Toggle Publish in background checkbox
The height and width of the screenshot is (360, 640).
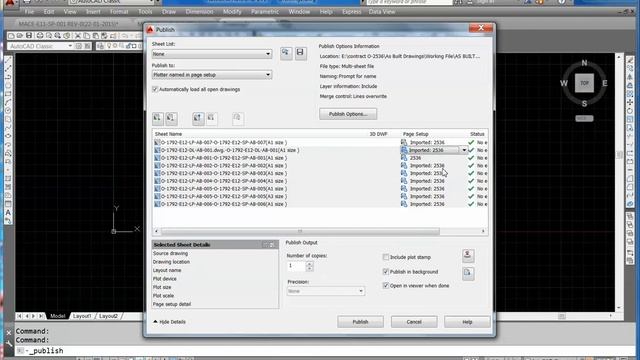(385, 271)
